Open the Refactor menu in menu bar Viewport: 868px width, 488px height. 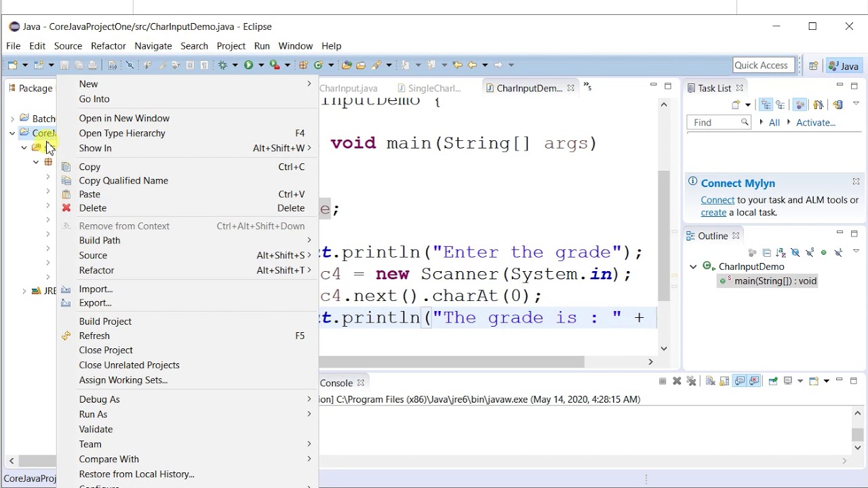point(108,46)
